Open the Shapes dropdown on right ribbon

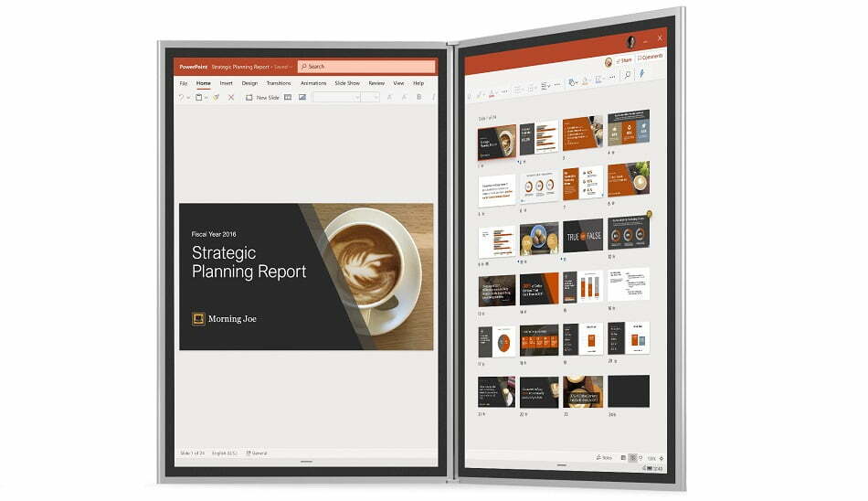click(x=573, y=82)
